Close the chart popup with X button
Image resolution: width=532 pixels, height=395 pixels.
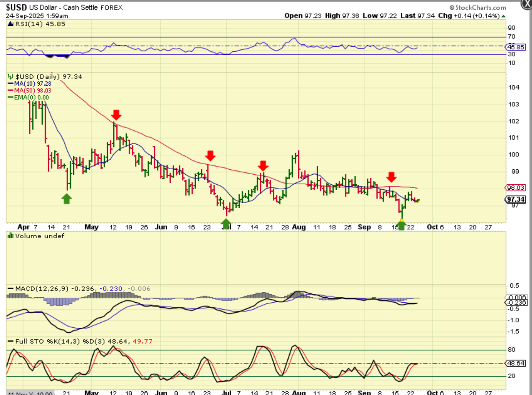click(x=527, y=5)
